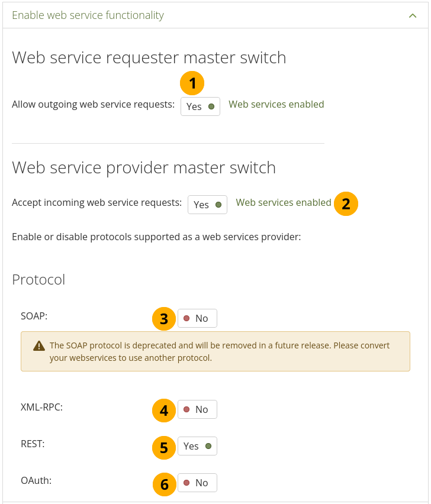This screenshot has height=504, width=431.
Task: Enable the SOAP protocol switch
Action: click(x=197, y=318)
